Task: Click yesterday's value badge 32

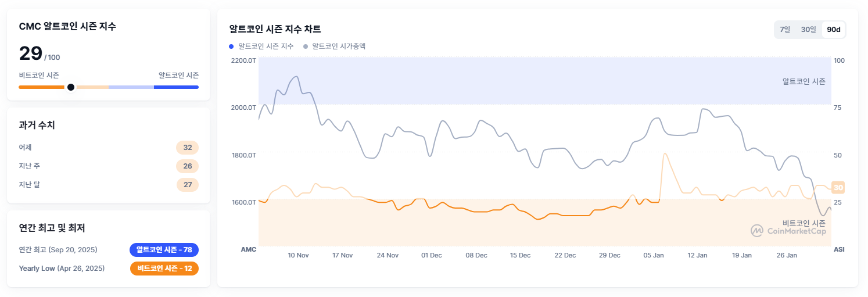Action: click(188, 148)
